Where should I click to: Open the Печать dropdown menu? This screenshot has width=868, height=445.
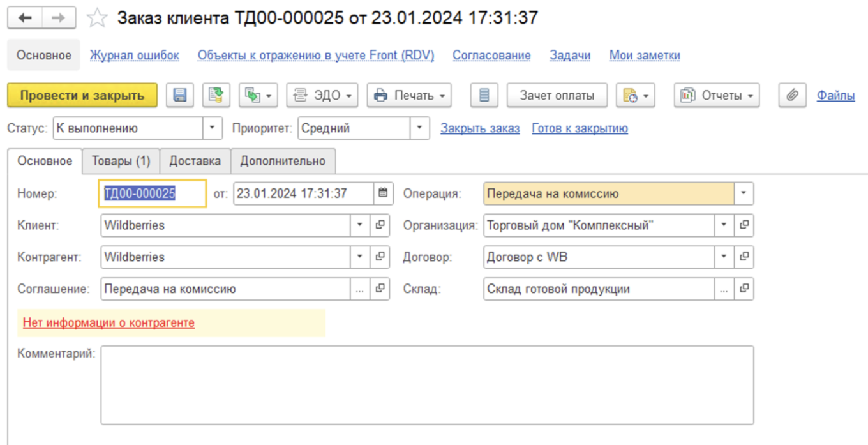pyautogui.click(x=409, y=96)
